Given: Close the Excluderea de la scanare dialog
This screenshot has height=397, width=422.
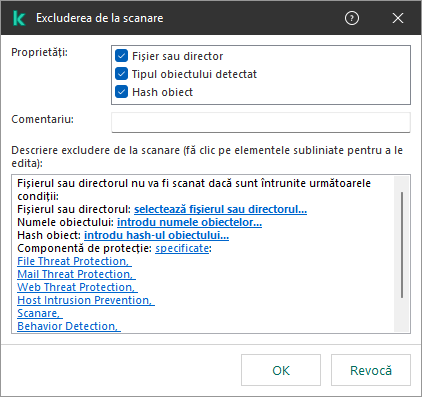Looking at the screenshot, I should pos(398,18).
